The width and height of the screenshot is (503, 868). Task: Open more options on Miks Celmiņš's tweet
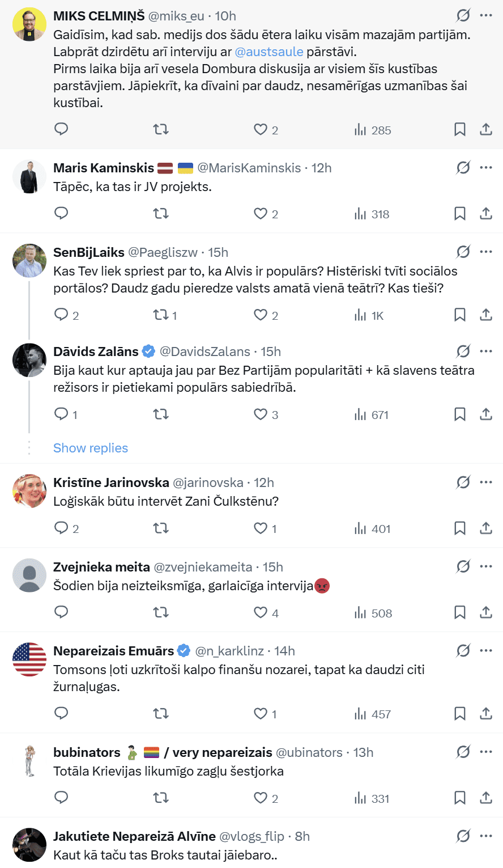[x=486, y=15]
